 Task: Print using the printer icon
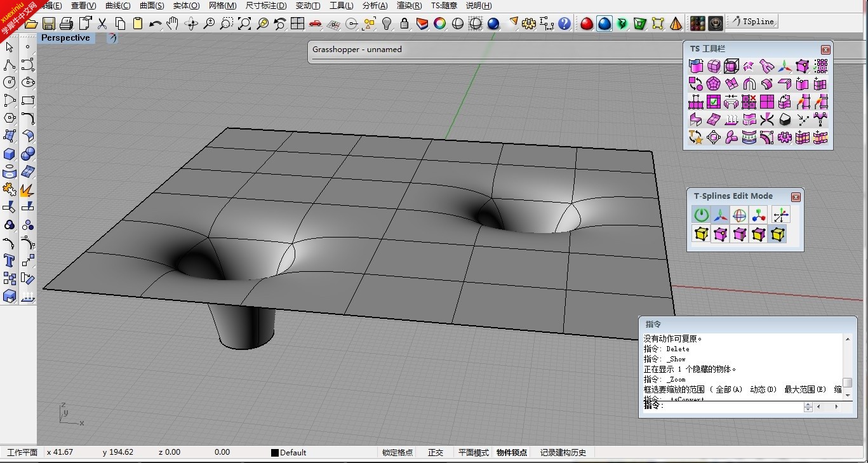67,24
